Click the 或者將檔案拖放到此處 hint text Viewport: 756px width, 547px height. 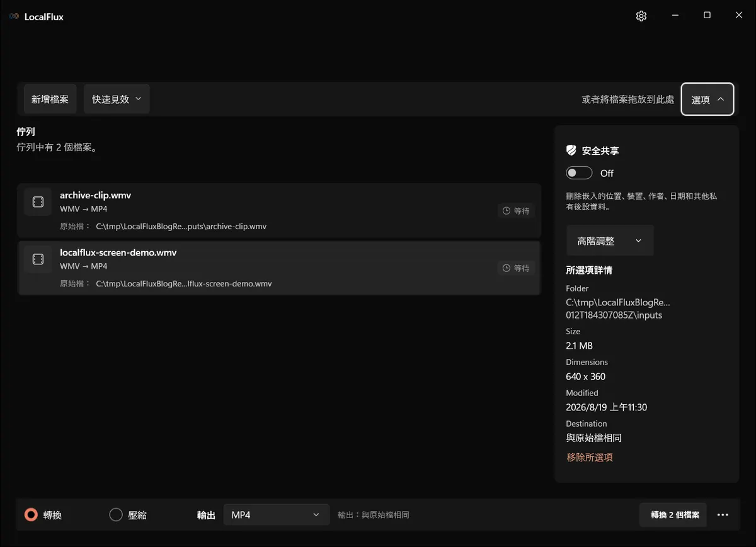click(628, 99)
